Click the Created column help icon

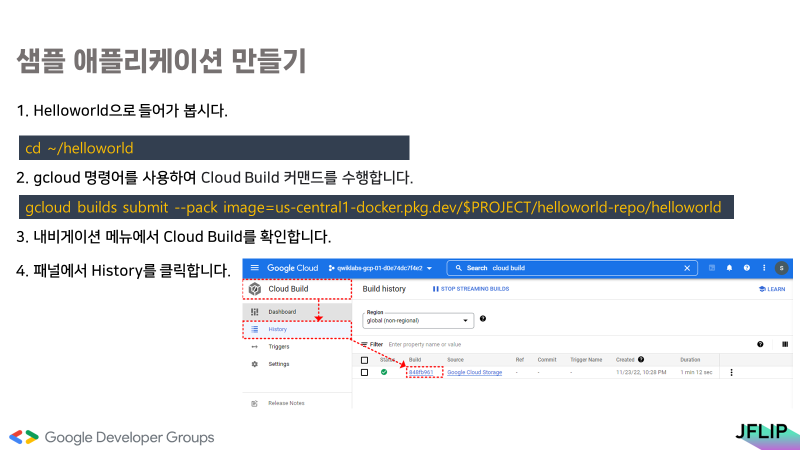pos(641,360)
